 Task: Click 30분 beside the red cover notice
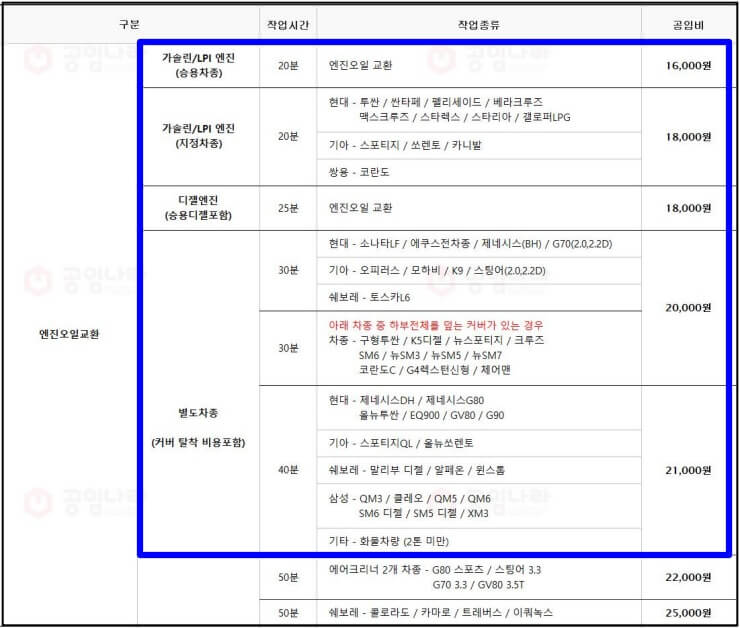click(288, 348)
